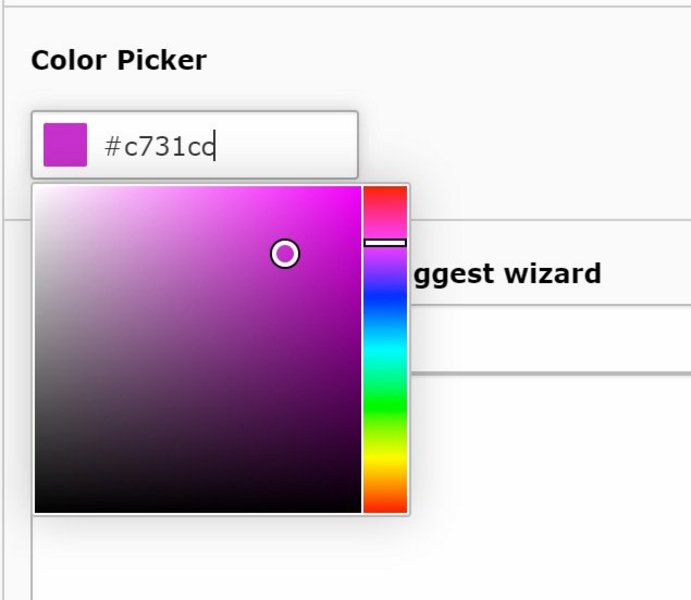This screenshot has height=600, width=691.
Task: Click the partially visible suggest wizard heading
Action: pyautogui.click(x=506, y=273)
